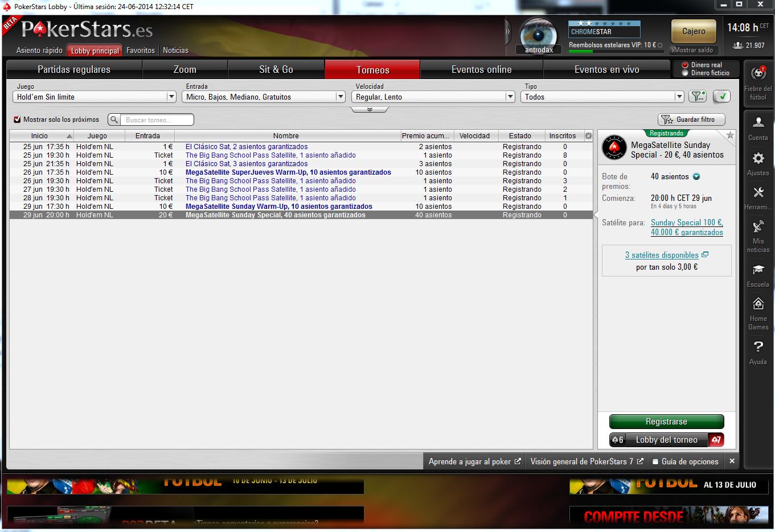
Task: Select the Torneos tab
Action: (372, 69)
